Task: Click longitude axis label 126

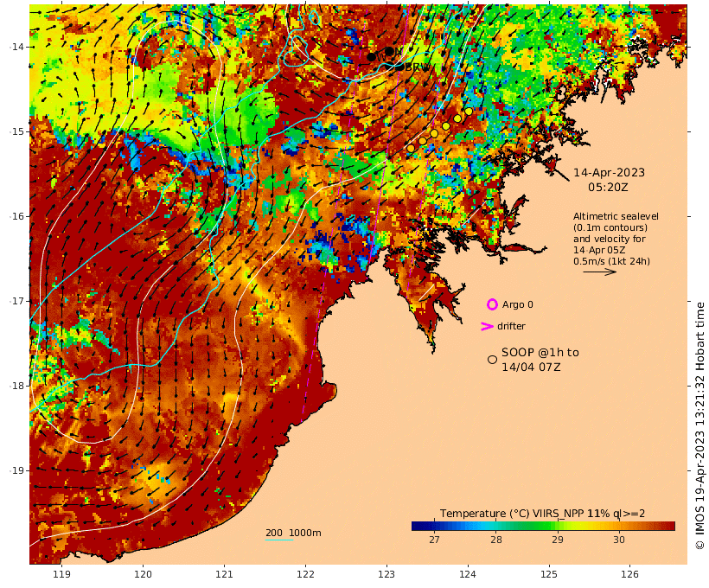Action: click(x=629, y=574)
